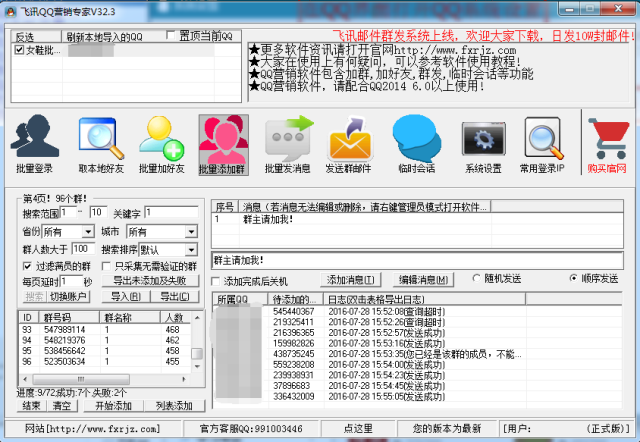Click 刷新本地导入的QQ header
The image size is (640, 442).
click(104, 37)
